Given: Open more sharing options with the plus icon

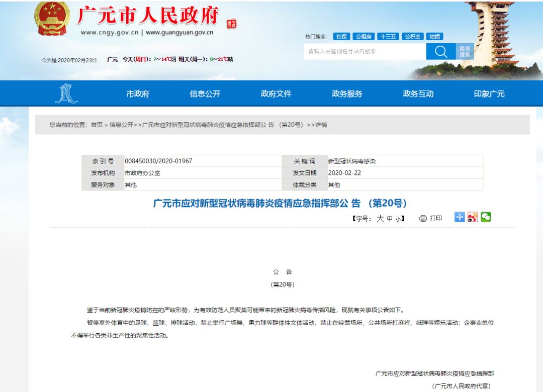Looking at the screenshot, I should tap(459, 218).
